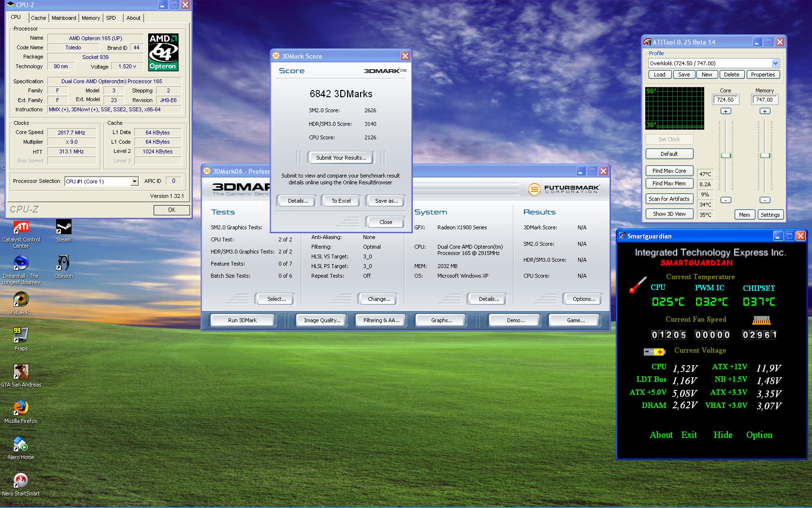Viewport: 812px width, 508px height.
Task: Open the F.E.A.R. game shortcut
Action: pos(21,303)
